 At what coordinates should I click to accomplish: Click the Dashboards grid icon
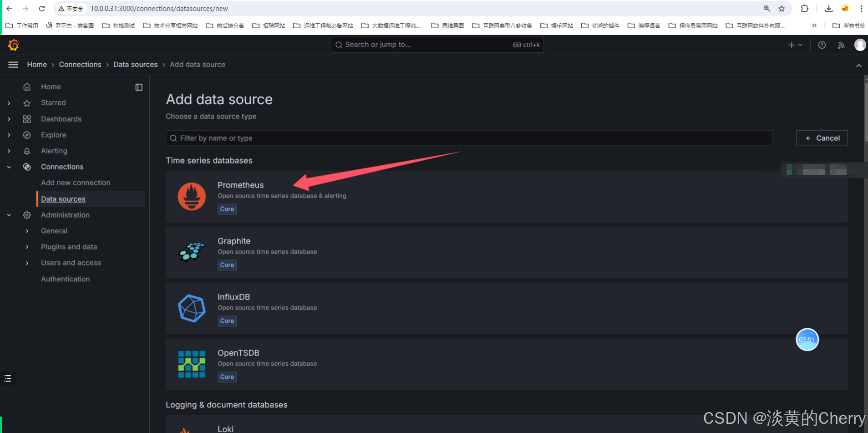point(27,119)
